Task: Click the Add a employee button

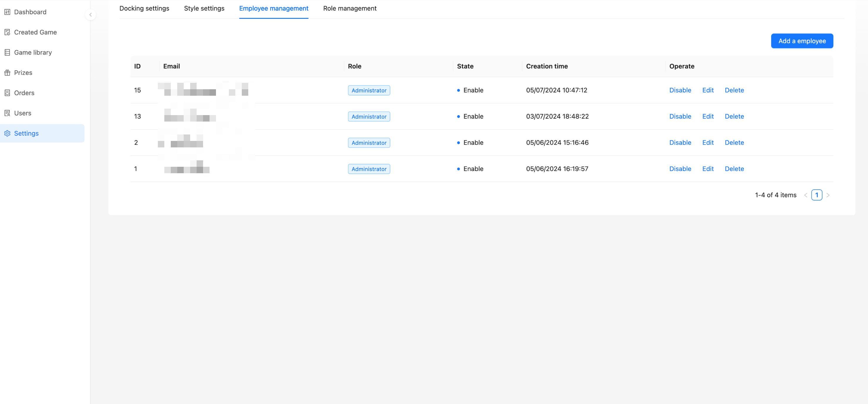Action: [x=802, y=41]
